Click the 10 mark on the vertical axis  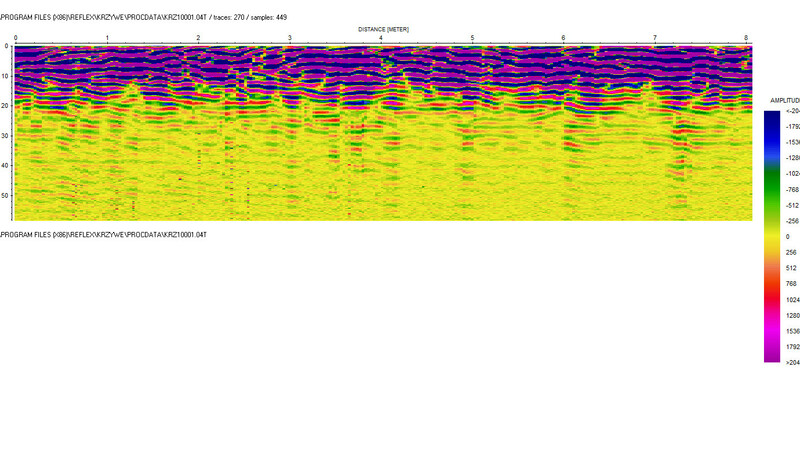pos(6,76)
